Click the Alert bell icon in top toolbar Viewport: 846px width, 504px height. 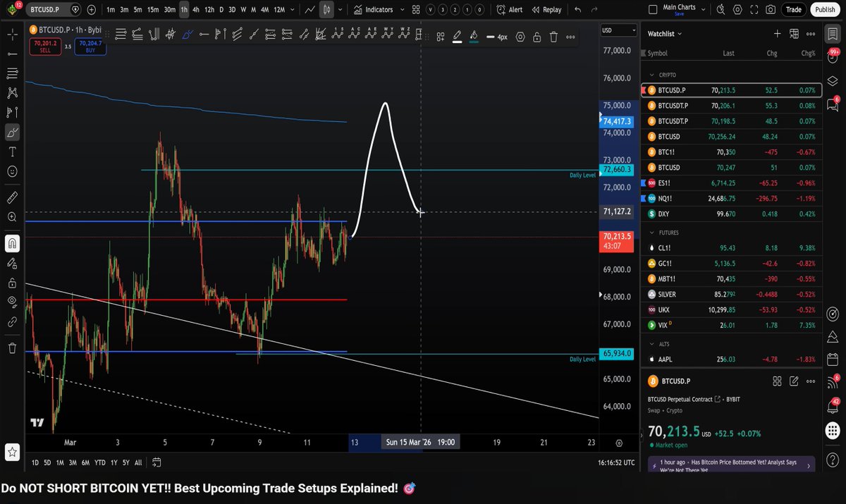501,9
